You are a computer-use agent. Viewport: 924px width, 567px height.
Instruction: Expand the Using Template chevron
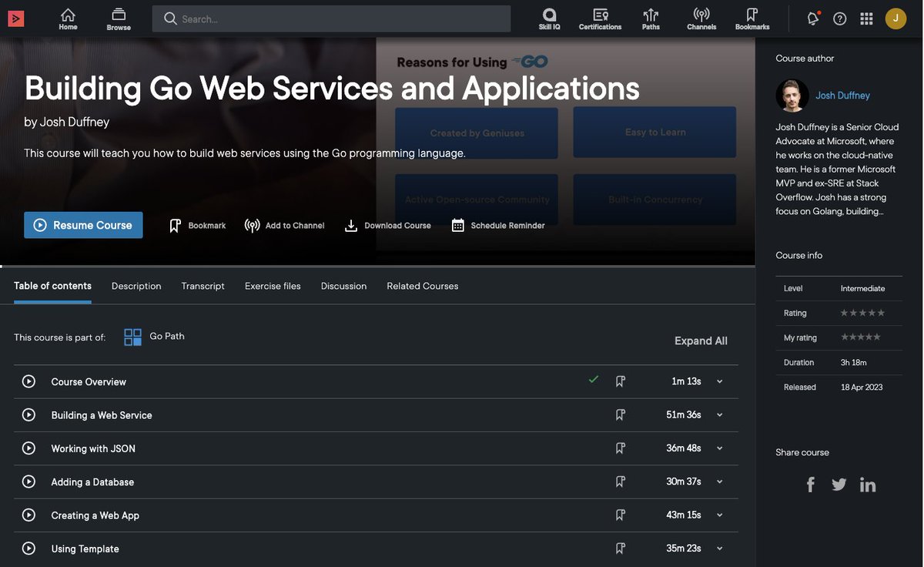pyautogui.click(x=720, y=549)
